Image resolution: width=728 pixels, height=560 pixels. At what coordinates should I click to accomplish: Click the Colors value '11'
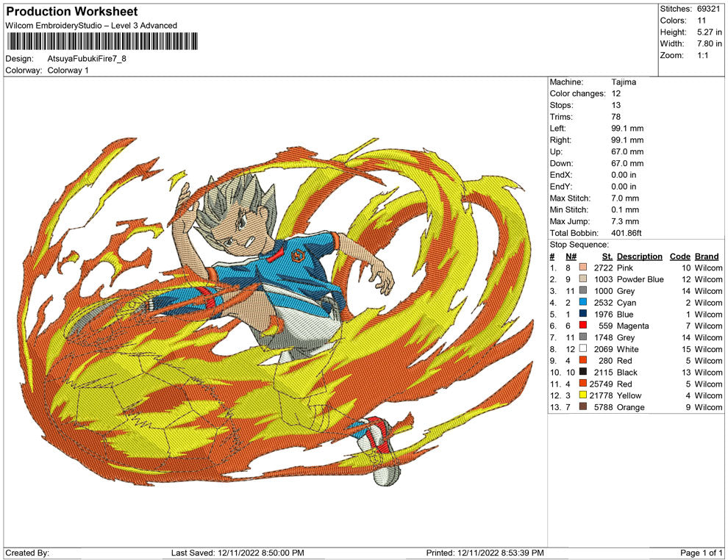pyautogui.click(x=702, y=21)
